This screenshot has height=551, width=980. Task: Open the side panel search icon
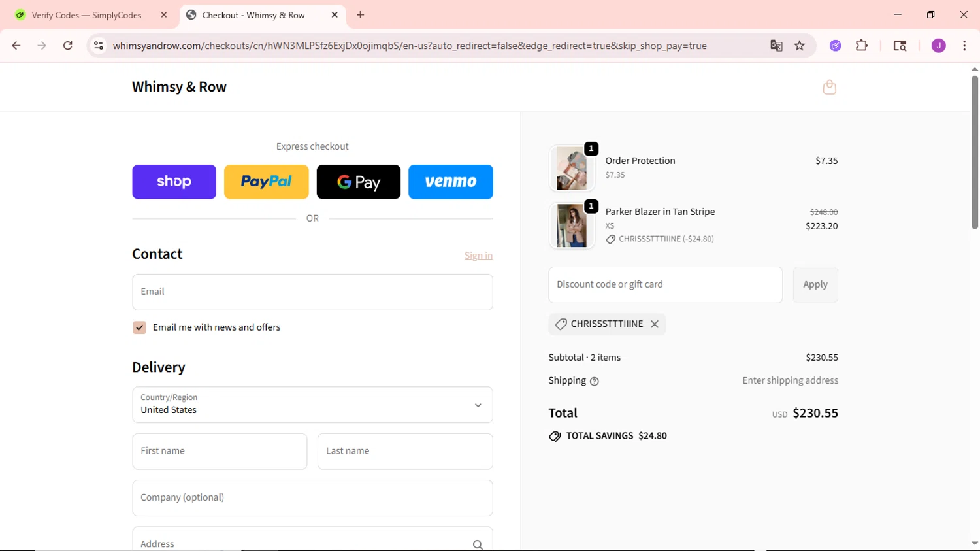tap(900, 46)
